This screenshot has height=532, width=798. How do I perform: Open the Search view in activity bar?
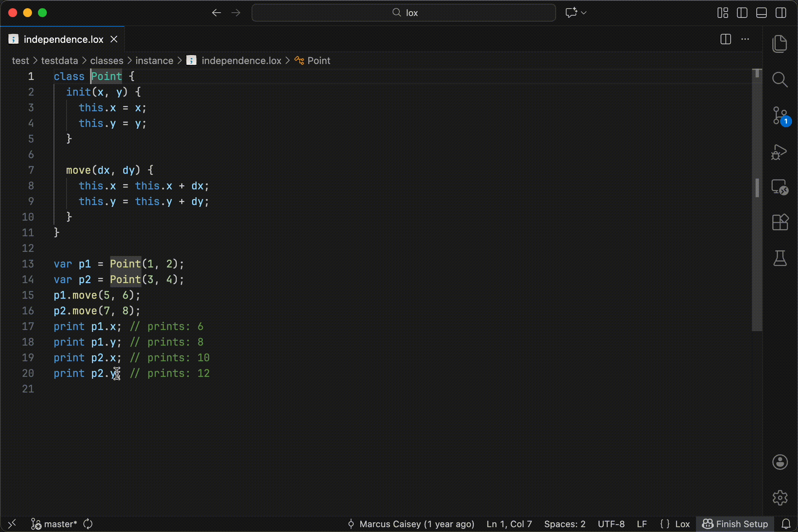tap(780, 79)
